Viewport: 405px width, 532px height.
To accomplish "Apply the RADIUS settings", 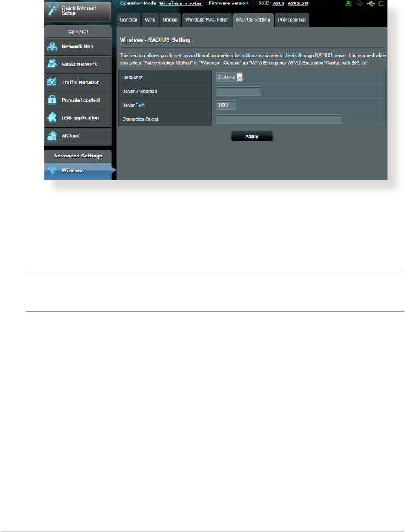I will pyautogui.click(x=251, y=136).
